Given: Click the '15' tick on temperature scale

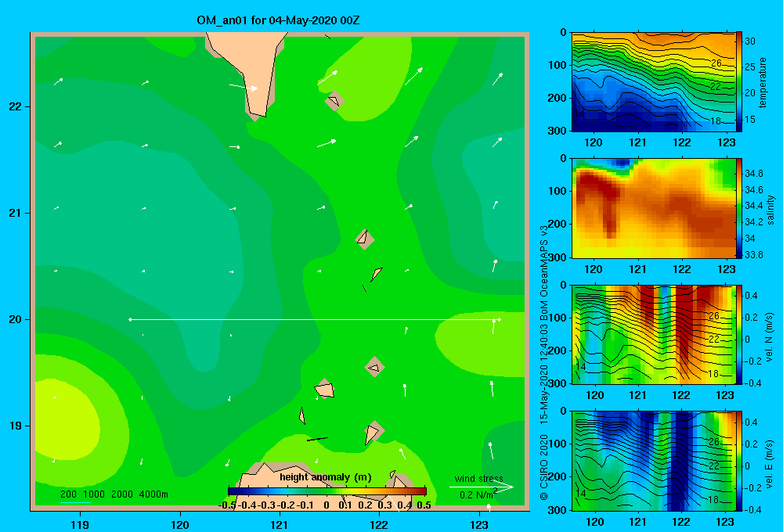Looking at the screenshot, I should pyautogui.click(x=750, y=119).
